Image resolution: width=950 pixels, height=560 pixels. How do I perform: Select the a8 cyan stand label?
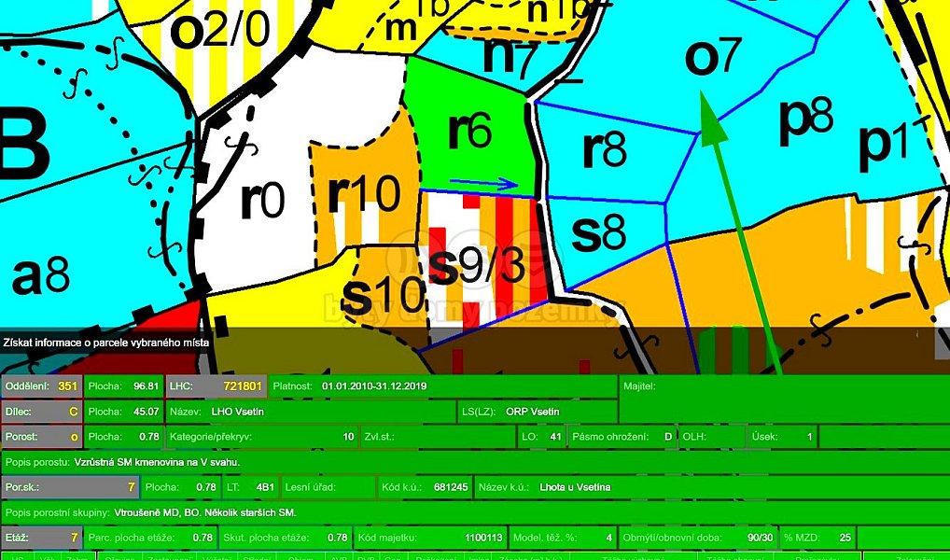[x=41, y=275]
